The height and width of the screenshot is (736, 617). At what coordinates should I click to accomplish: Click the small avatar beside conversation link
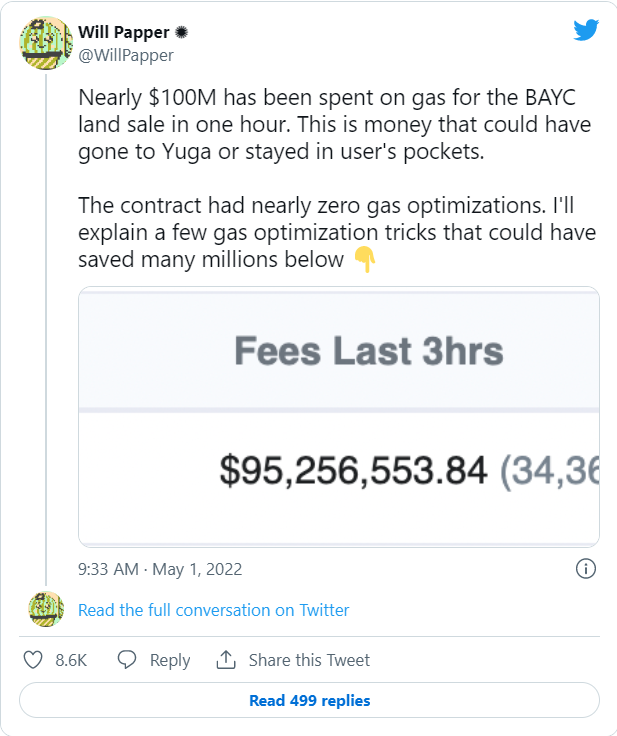pos(46,608)
